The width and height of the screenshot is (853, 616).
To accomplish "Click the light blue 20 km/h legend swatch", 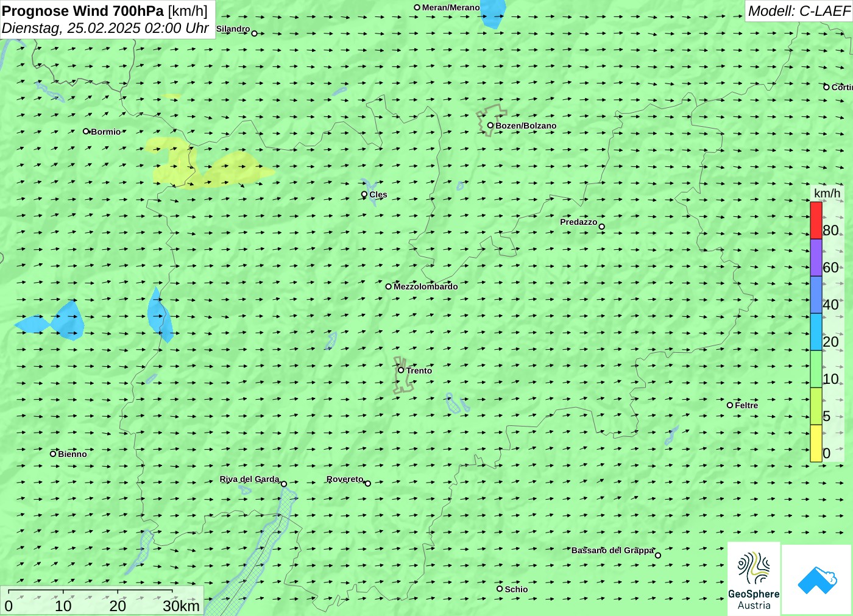I will [x=816, y=332].
